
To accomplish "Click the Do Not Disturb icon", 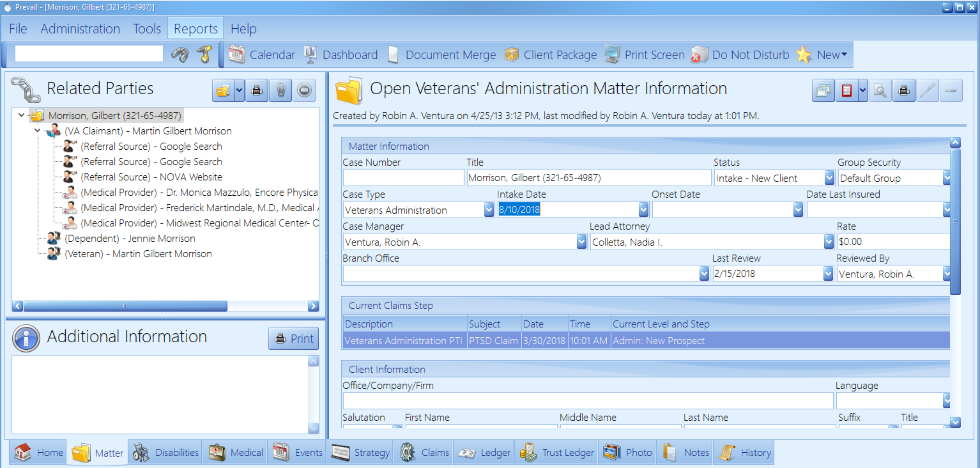I will click(x=699, y=55).
